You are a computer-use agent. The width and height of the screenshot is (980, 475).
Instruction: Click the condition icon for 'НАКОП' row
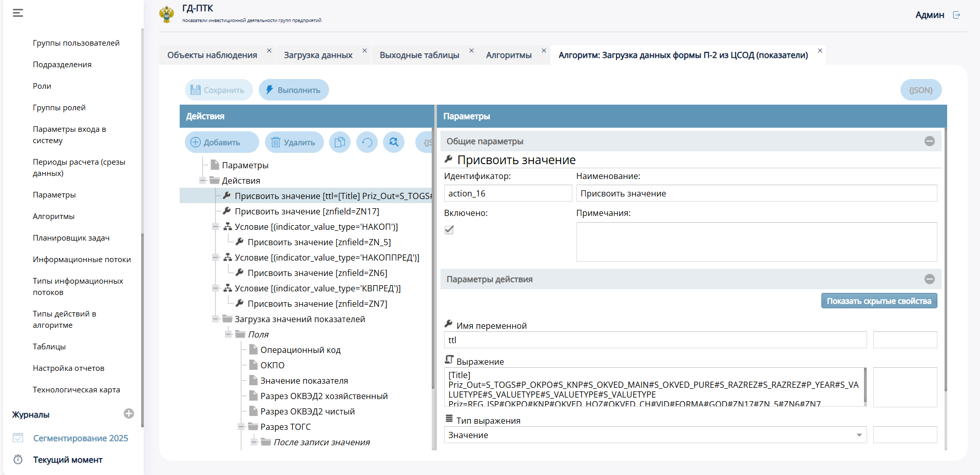[227, 226]
